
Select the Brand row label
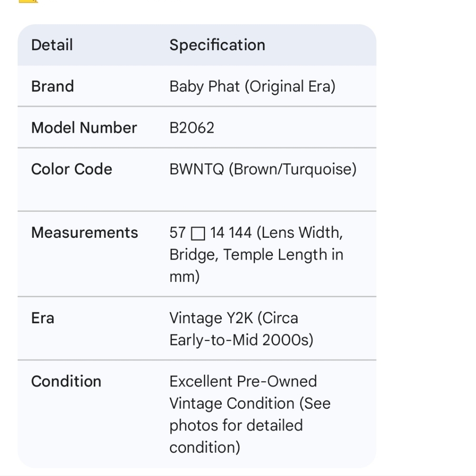click(52, 86)
